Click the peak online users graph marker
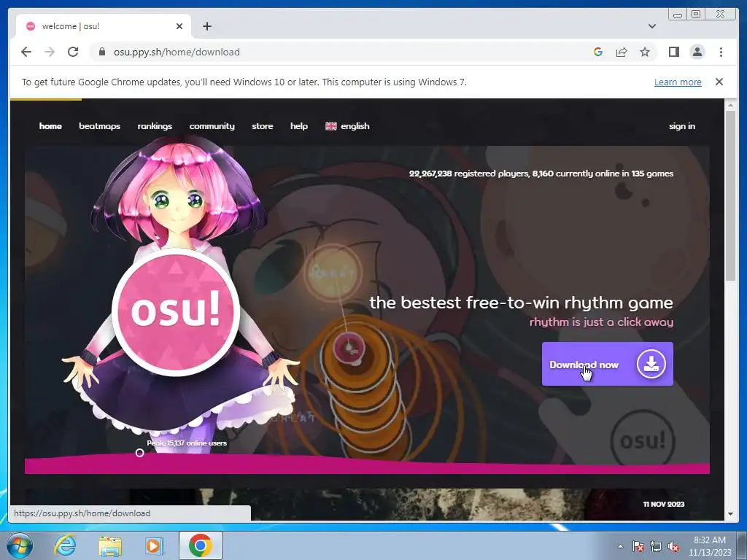 pos(139,453)
